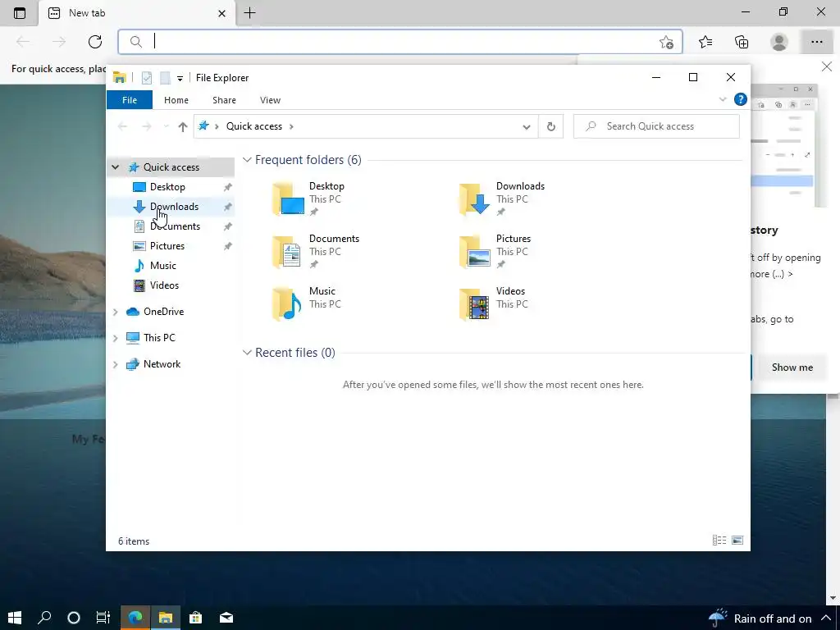Viewport: 840px width, 630px height.
Task: Open Edge Settings and more menu
Action: tap(816, 42)
